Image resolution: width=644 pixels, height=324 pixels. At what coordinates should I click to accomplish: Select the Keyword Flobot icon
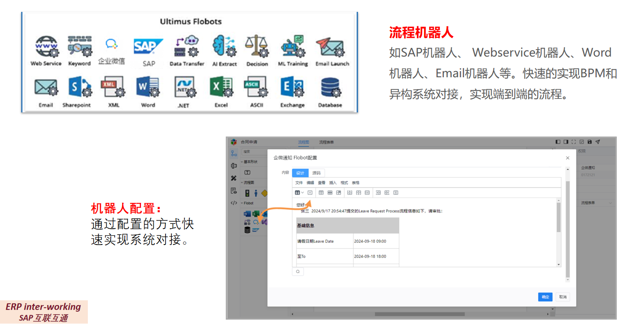pyautogui.click(x=80, y=46)
